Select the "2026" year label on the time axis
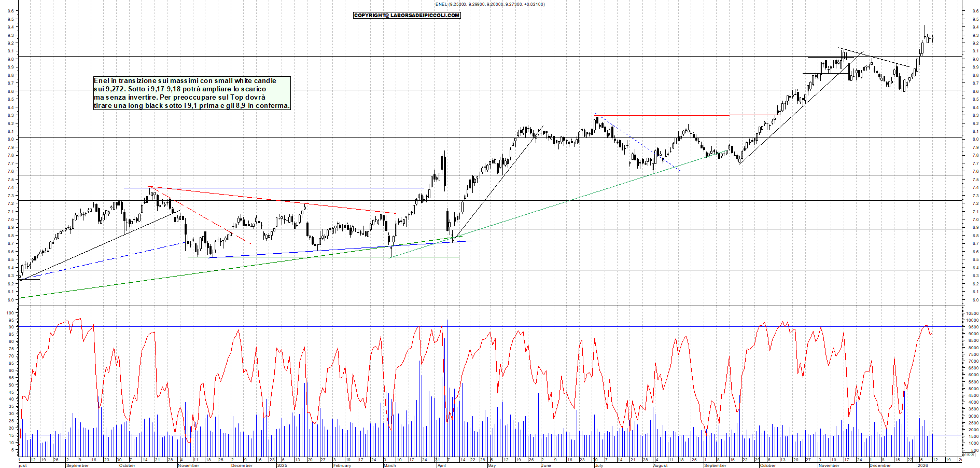Image resolution: width=980 pixels, height=468 pixels. [x=922, y=465]
